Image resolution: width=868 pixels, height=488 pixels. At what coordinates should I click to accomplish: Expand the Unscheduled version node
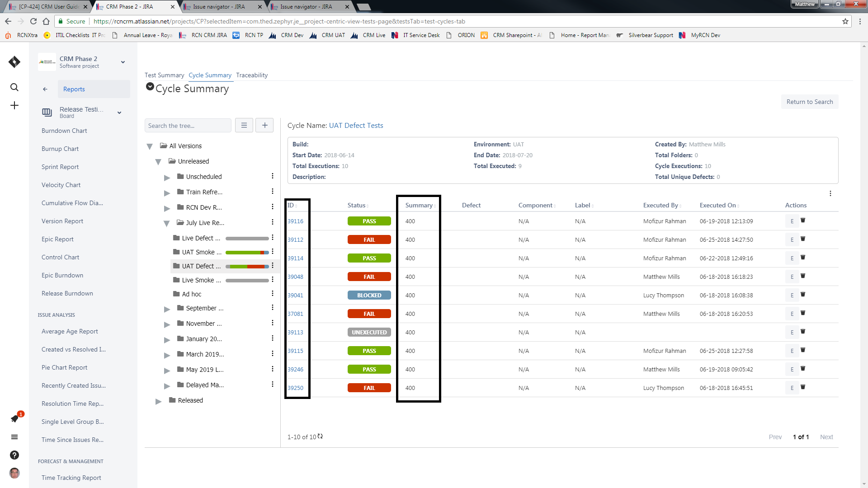[167, 178]
